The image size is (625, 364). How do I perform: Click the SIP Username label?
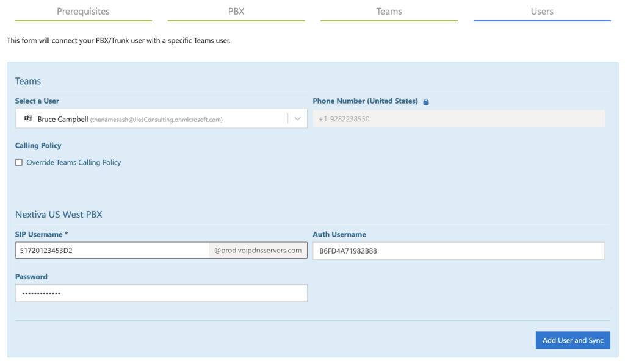point(42,235)
